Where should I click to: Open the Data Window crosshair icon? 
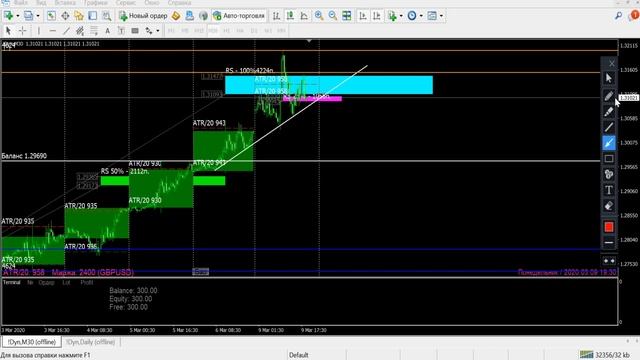coord(65,16)
